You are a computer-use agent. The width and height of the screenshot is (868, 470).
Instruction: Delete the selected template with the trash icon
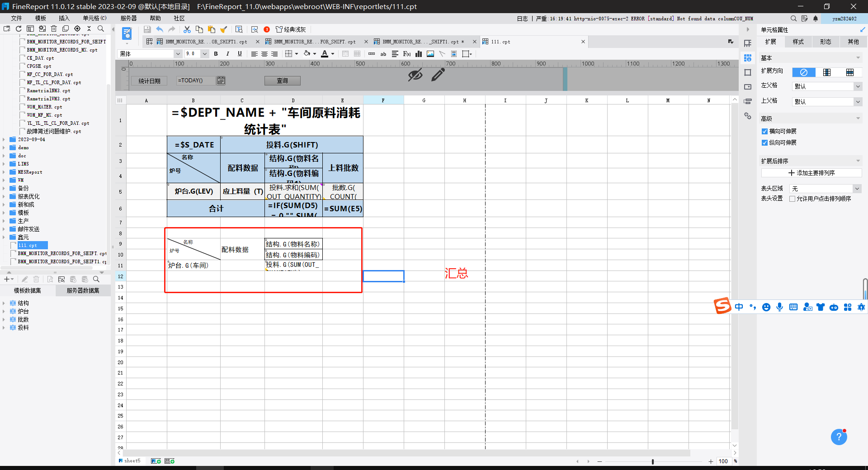tap(54, 28)
